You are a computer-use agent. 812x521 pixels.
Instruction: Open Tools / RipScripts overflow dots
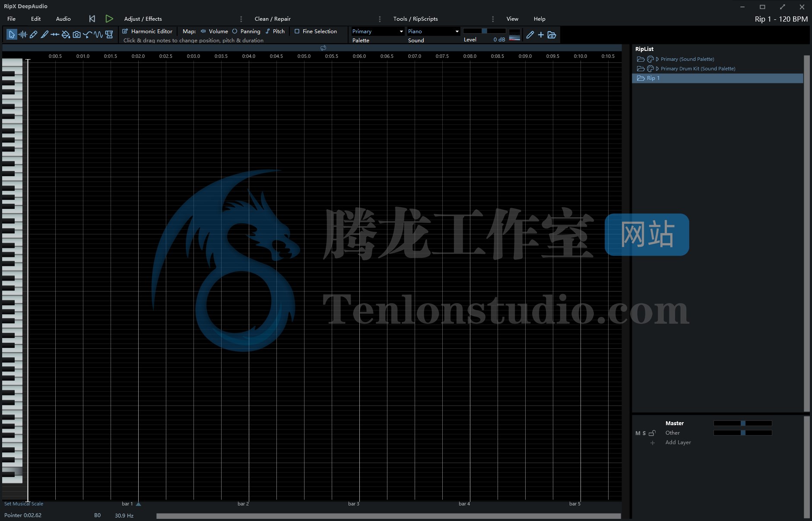(493, 19)
